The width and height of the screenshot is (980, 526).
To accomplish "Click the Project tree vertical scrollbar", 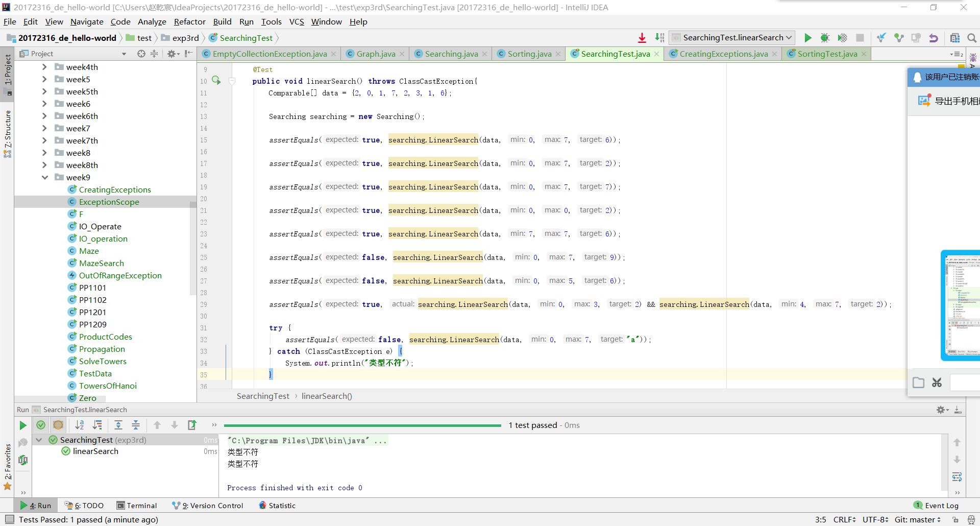I will 193,248.
